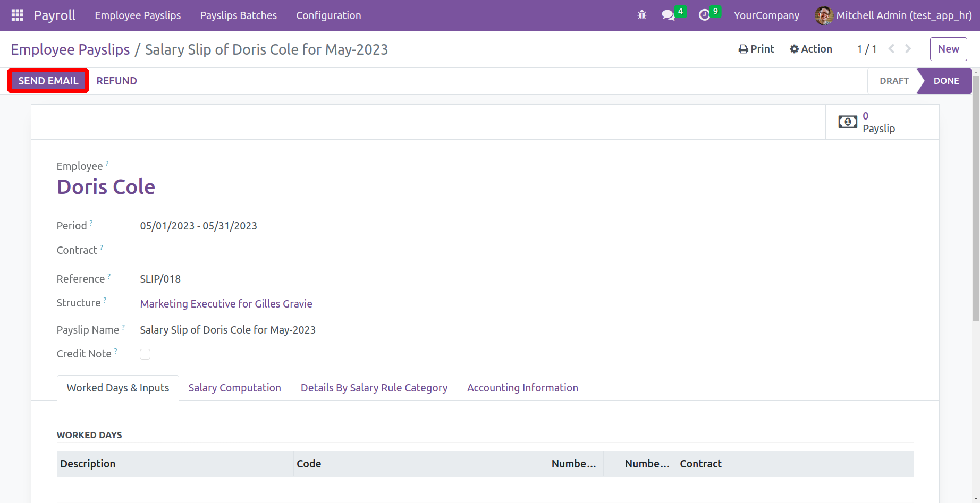Open the YourCompany company switcher
The image size is (980, 503).
766,15
